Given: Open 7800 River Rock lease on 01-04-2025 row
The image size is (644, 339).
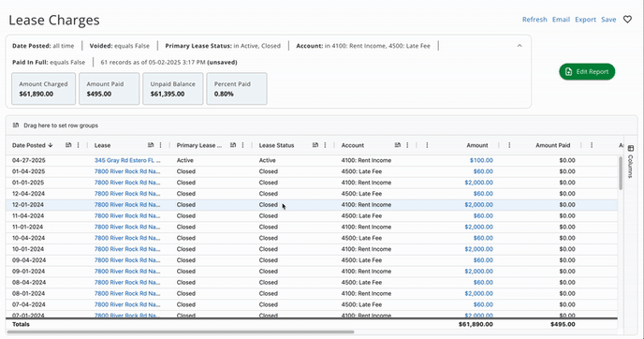Looking at the screenshot, I should point(127,171).
